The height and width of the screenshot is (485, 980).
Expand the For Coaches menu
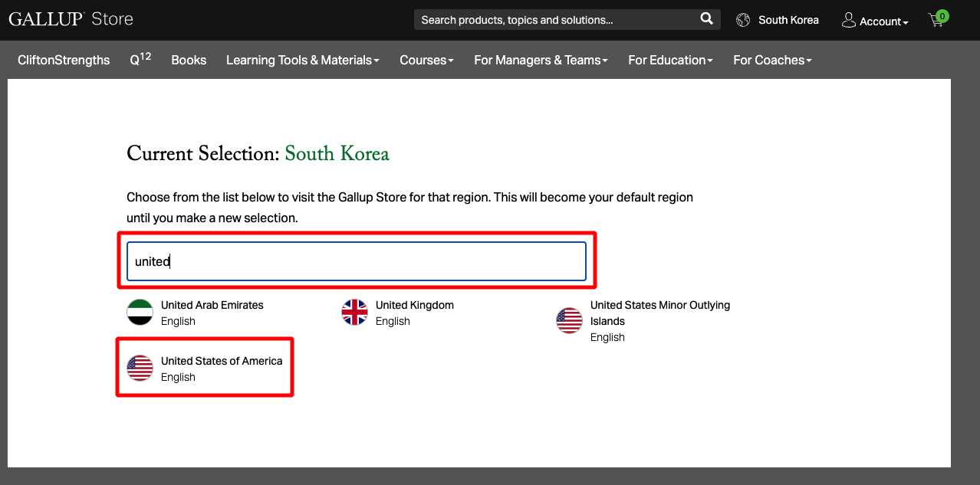[x=772, y=60]
